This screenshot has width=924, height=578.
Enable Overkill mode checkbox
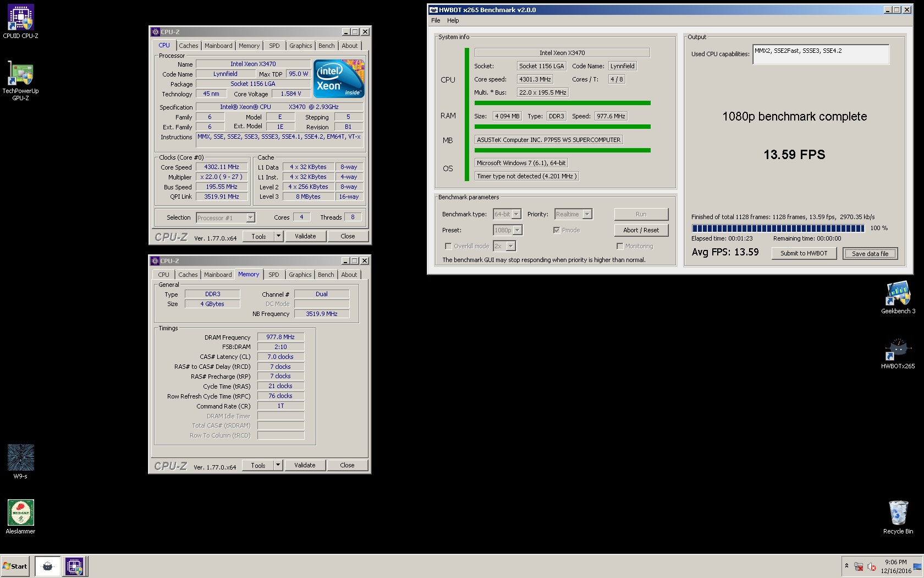coord(448,246)
